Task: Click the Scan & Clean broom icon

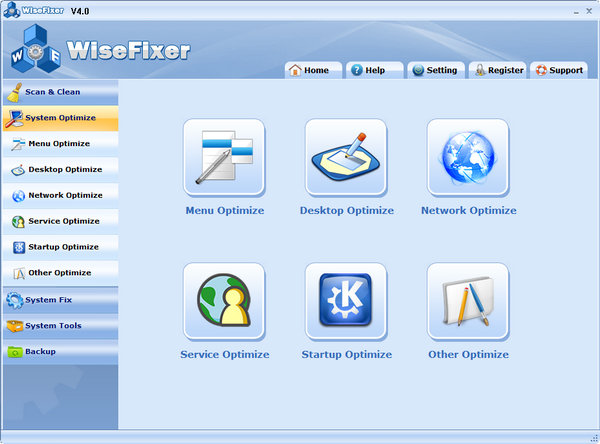Action: point(14,92)
